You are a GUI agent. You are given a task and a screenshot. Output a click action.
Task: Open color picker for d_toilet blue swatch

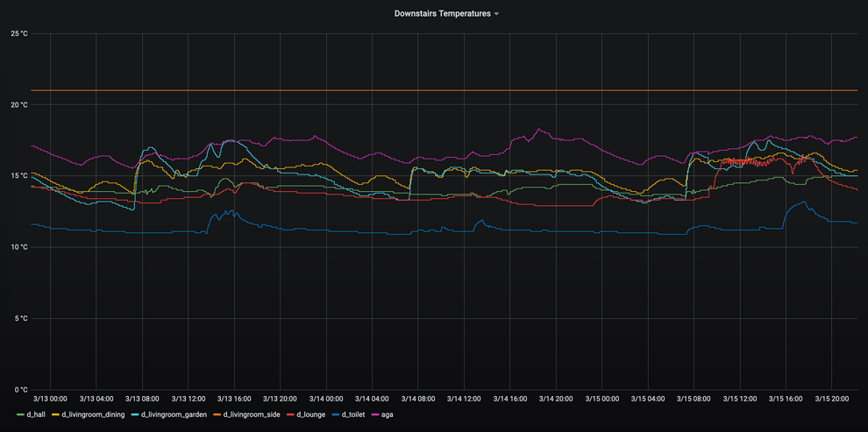(x=336, y=414)
